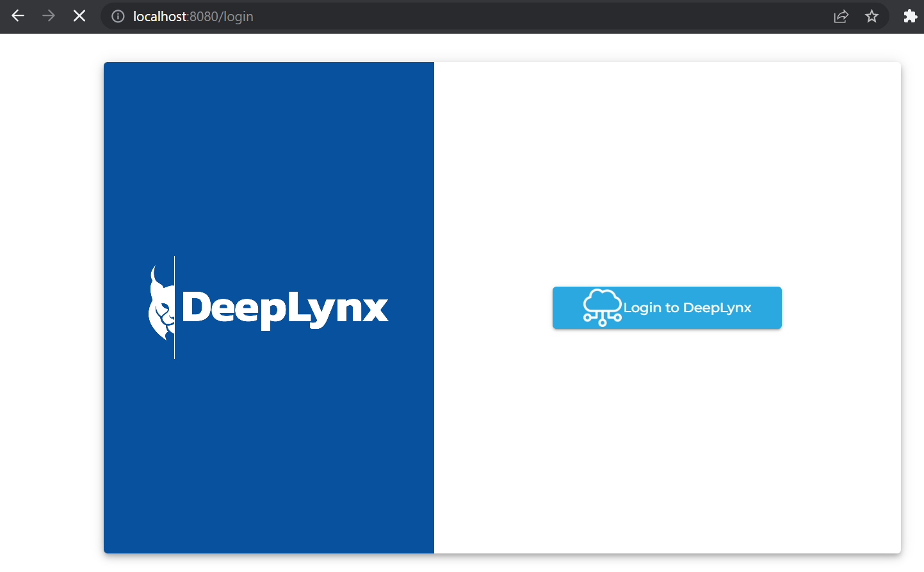Click the blank page margin left of card
The image size is (924, 572).
coord(51,307)
